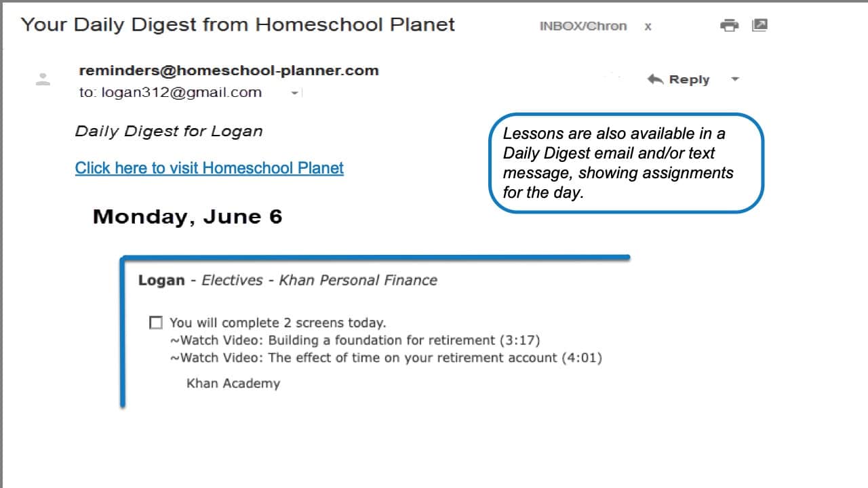Remove the INBOX/Chron label with the x

(648, 26)
